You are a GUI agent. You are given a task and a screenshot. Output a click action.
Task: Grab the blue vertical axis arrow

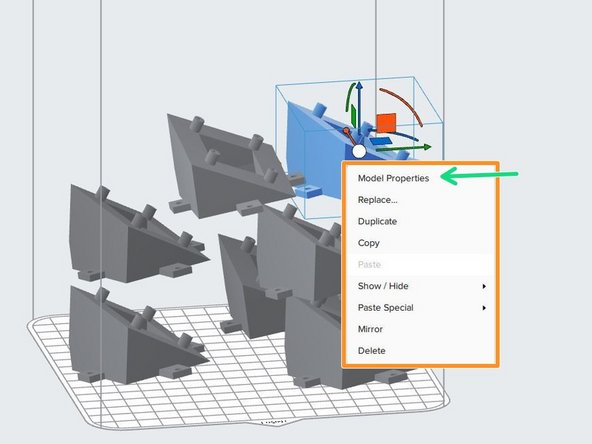click(359, 109)
